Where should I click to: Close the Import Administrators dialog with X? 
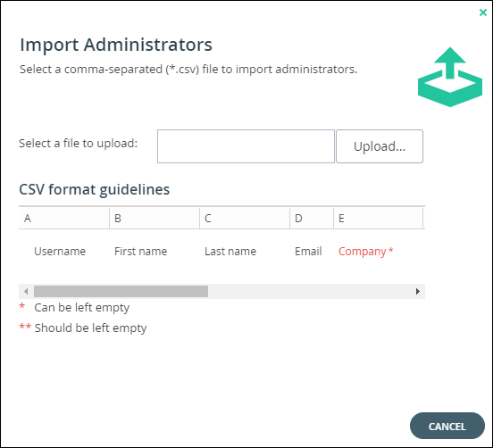[483, 12]
